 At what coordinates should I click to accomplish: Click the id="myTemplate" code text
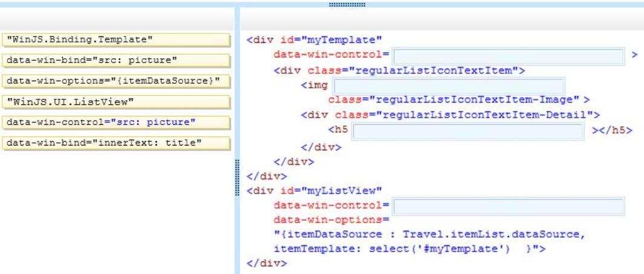click(x=332, y=41)
